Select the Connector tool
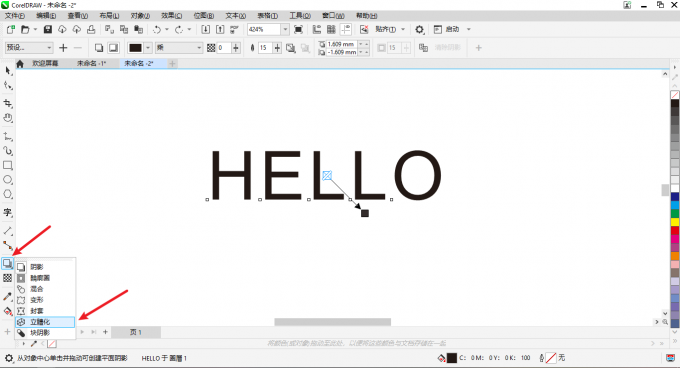 click(8, 245)
